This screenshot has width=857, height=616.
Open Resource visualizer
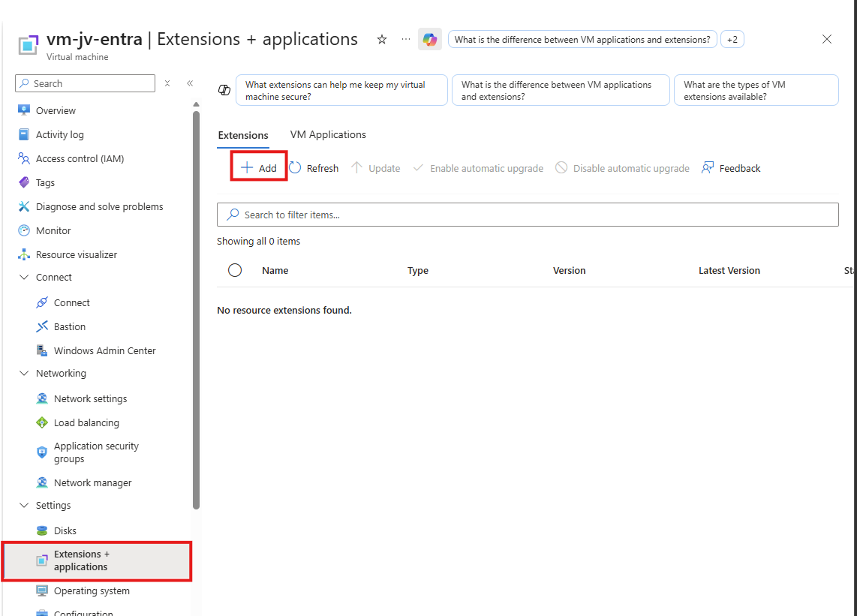[77, 254]
